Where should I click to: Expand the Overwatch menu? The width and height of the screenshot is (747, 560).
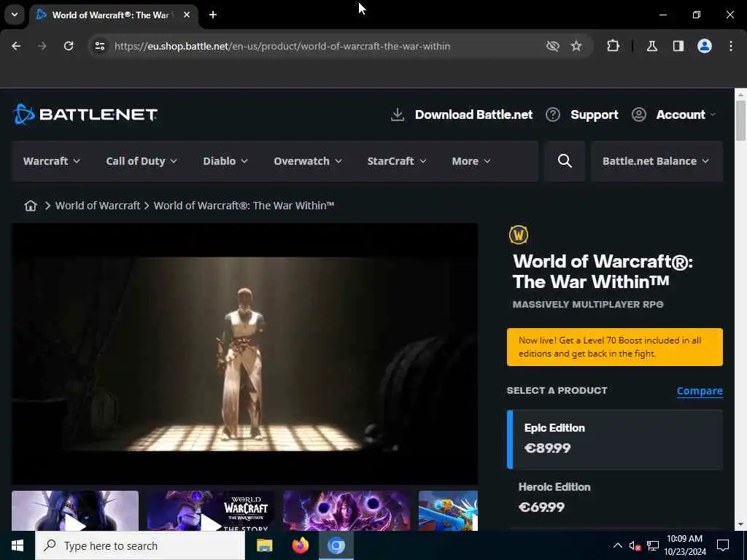pos(308,161)
